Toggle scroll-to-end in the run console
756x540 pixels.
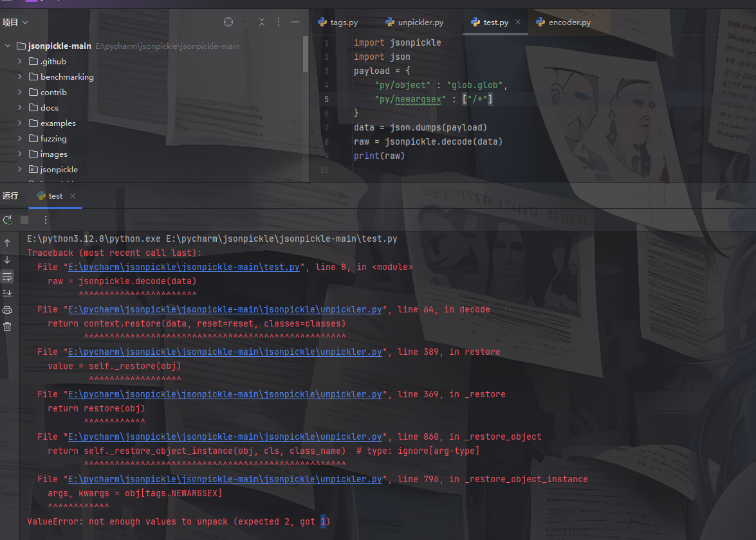pos(7,293)
